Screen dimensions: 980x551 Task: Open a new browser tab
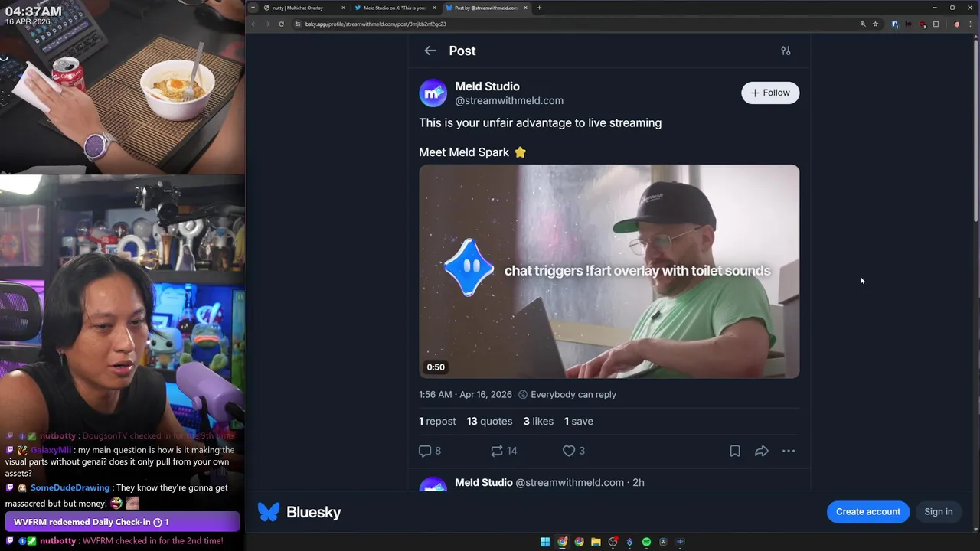coord(539,8)
